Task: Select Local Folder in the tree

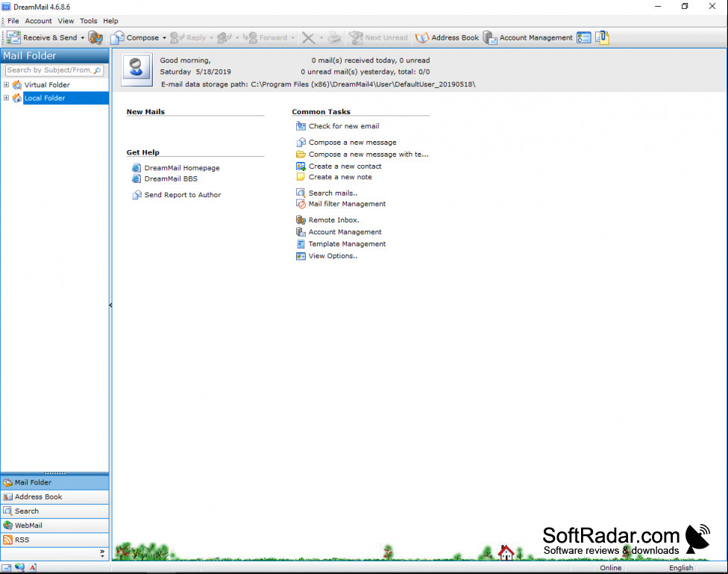Action: (x=45, y=98)
